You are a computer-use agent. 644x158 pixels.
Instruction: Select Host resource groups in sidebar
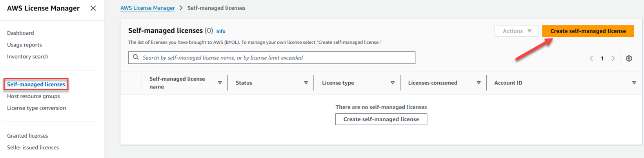(x=33, y=96)
